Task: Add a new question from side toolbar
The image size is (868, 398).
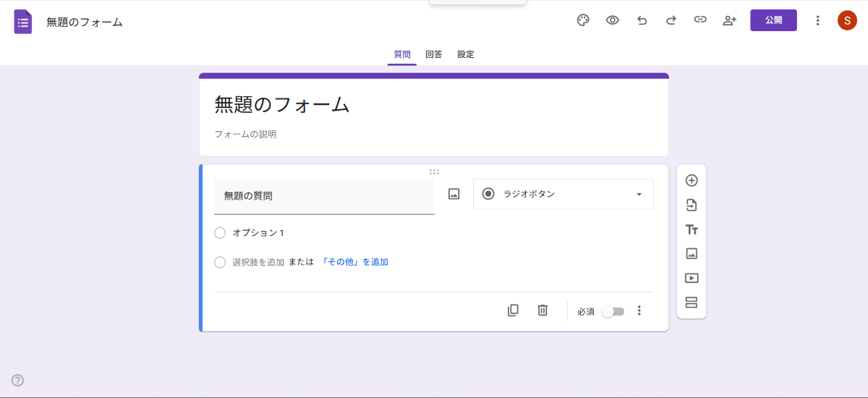Action: (692, 180)
